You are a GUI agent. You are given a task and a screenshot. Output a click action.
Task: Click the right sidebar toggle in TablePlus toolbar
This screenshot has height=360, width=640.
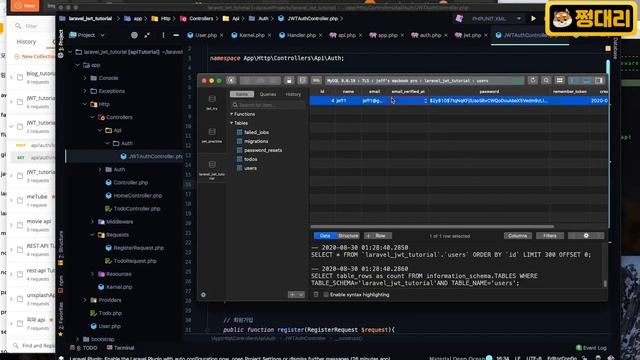[x=599, y=80]
